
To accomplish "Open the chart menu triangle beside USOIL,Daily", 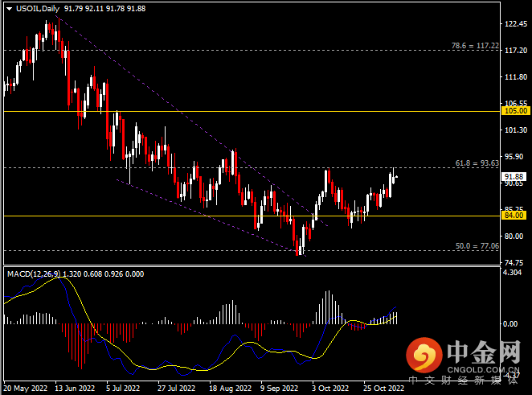I will [x=9, y=9].
